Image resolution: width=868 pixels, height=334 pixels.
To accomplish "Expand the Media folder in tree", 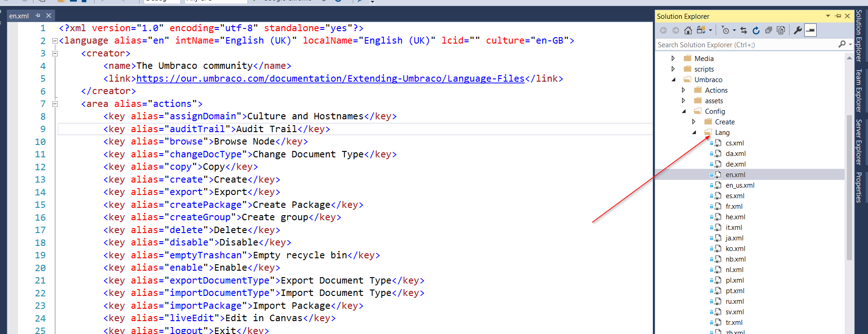I will click(x=673, y=58).
